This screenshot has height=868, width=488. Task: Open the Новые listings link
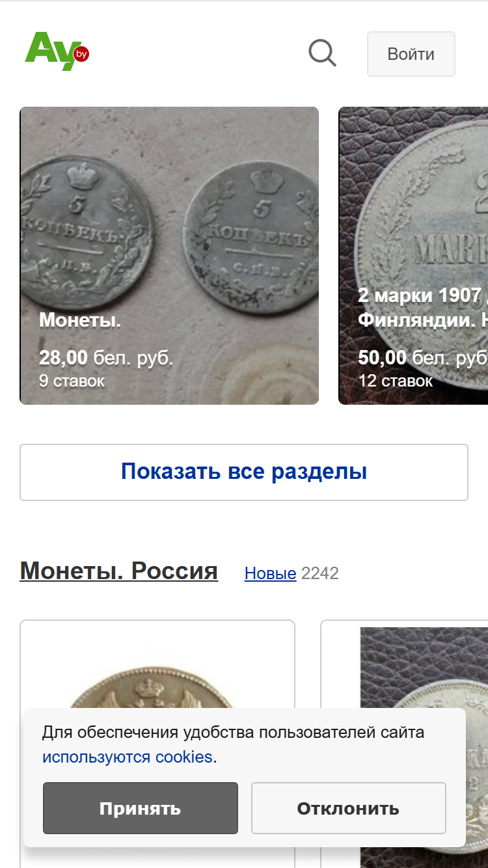[270, 573]
